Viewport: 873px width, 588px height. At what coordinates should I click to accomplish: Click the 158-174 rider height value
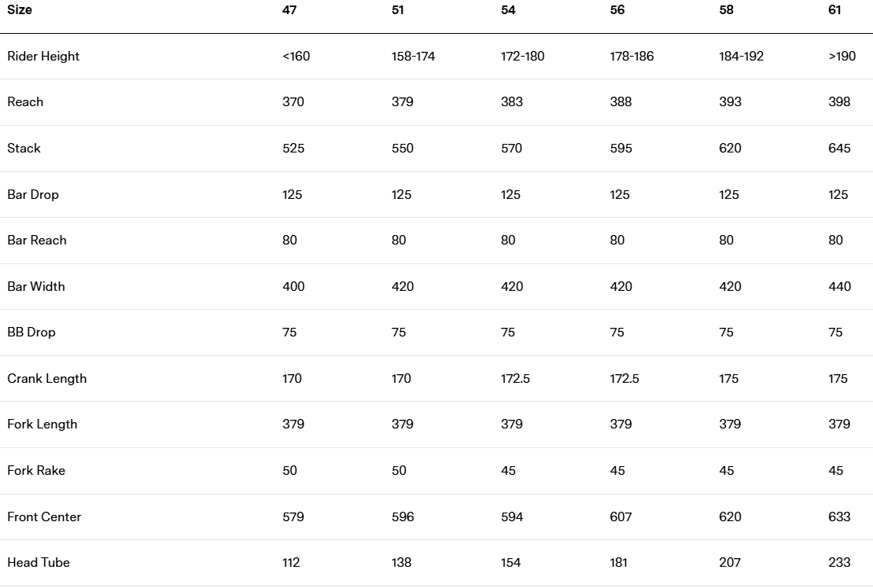tap(413, 57)
